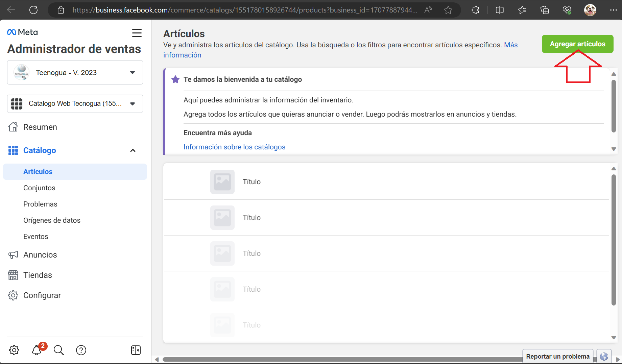The height and width of the screenshot is (364, 622).
Task: Open browser profile avatar
Action: pyautogui.click(x=590, y=10)
